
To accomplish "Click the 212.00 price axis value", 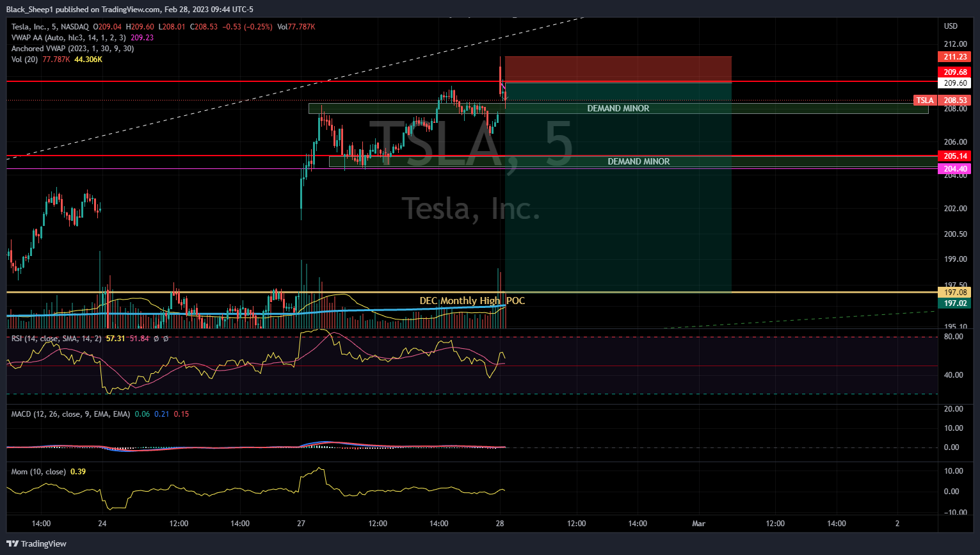I will (x=955, y=44).
